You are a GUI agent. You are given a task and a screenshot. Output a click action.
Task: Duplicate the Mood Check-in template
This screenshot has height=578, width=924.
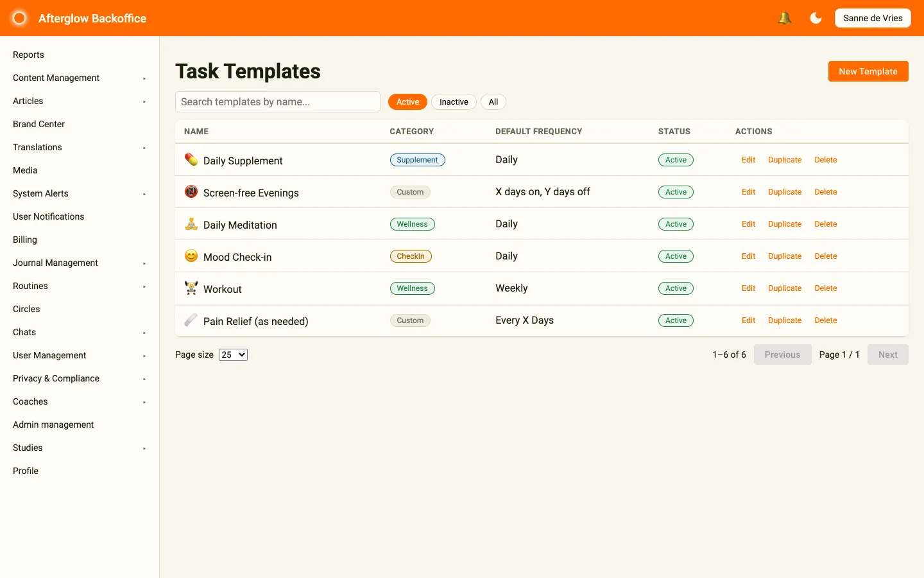point(785,256)
